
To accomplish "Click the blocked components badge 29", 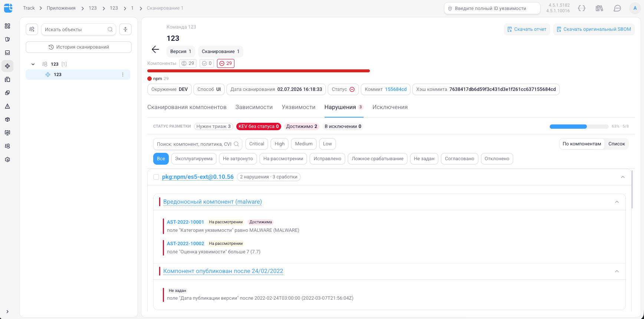I will click(226, 63).
